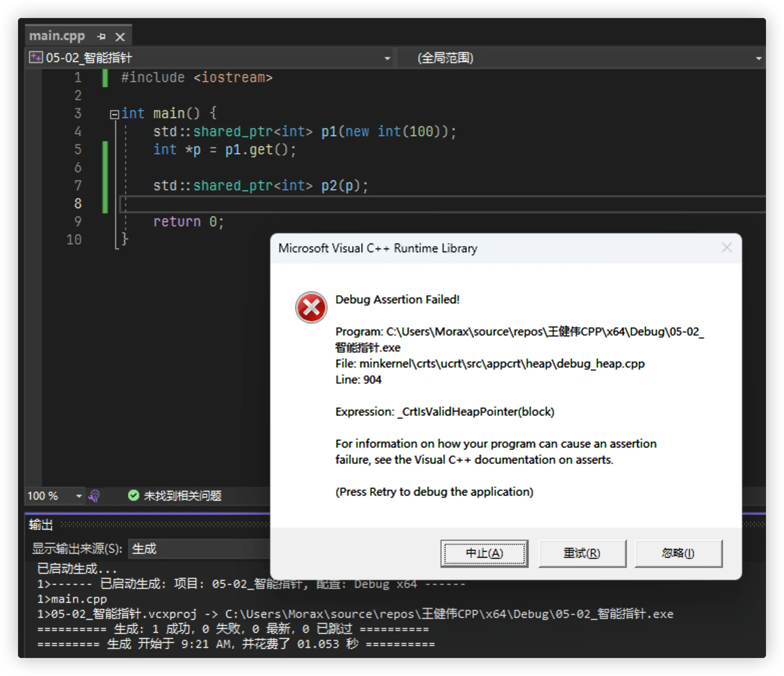Click the int *p = p1.get(); line
The width and height of the screenshot is (784, 676).
(225, 150)
